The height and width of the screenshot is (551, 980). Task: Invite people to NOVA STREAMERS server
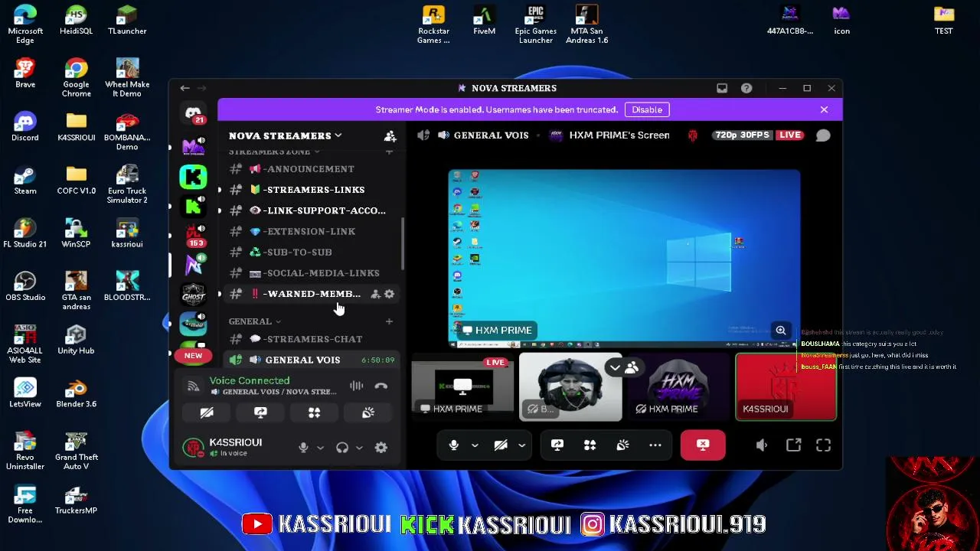[390, 135]
